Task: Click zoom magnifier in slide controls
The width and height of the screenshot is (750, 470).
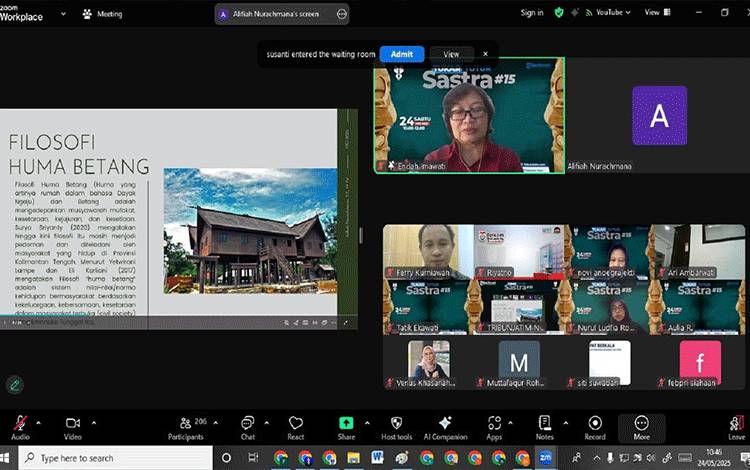Action: coord(287,323)
